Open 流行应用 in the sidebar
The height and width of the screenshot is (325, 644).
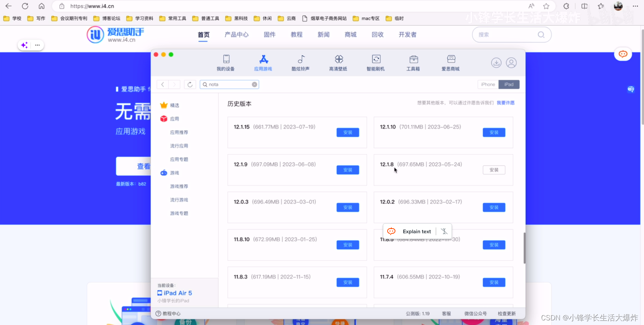(179, 146)
